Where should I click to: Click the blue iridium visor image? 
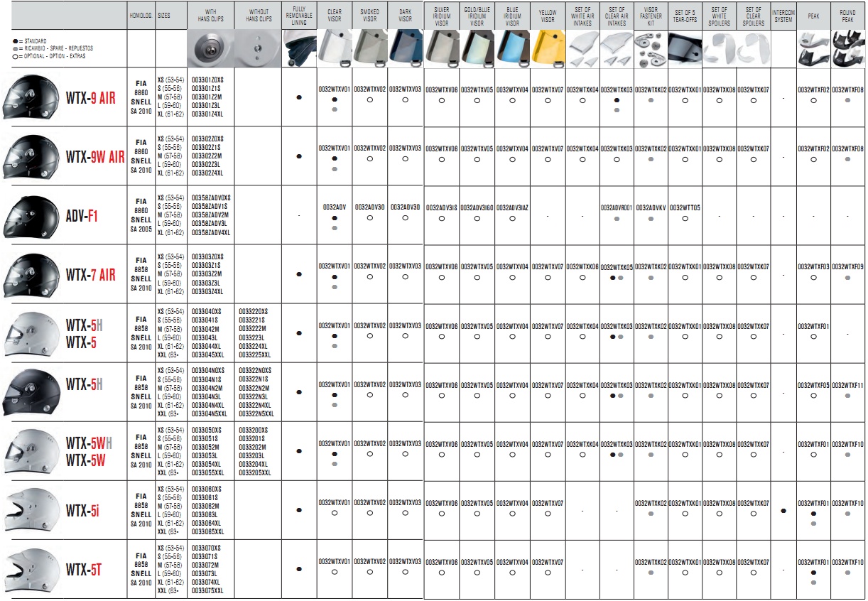coord(513,49)
